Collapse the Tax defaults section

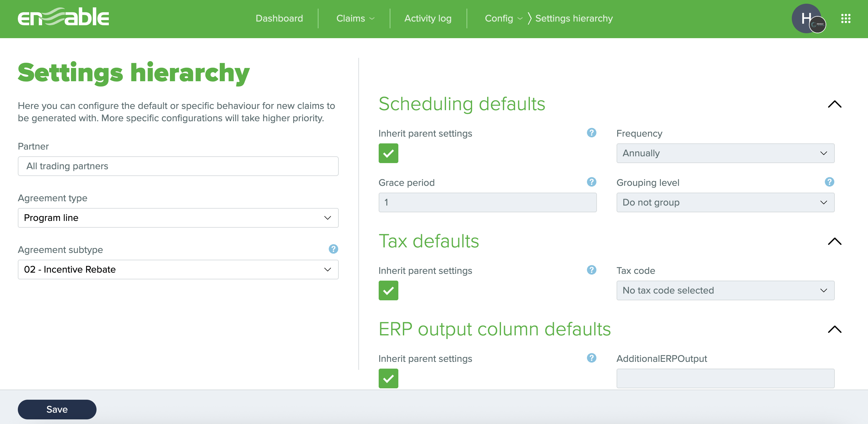[x=834, y=242]
